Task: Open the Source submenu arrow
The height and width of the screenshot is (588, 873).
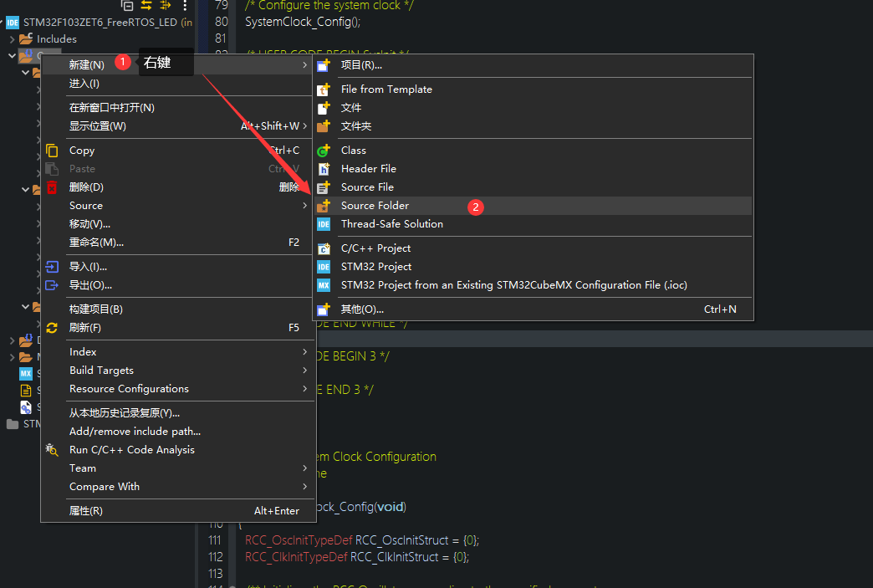Action: pyautogui.click(x=304, y=206)
